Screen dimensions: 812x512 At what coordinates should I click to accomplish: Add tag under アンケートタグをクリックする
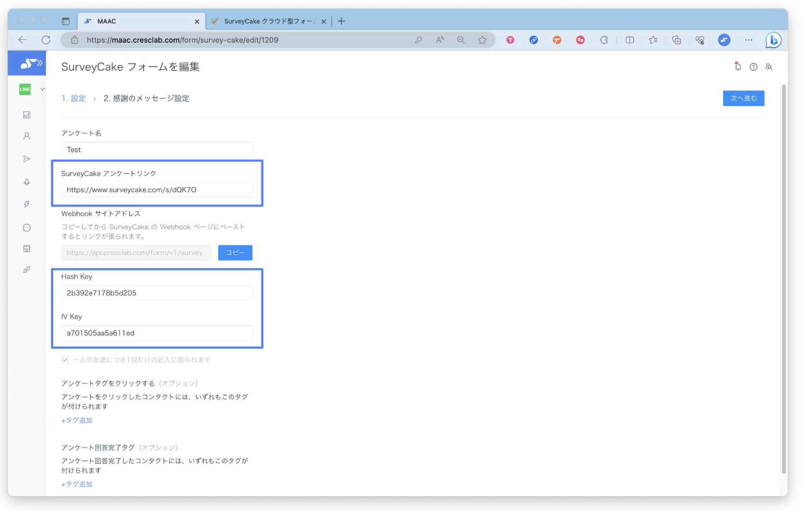(x=77, y=420)
